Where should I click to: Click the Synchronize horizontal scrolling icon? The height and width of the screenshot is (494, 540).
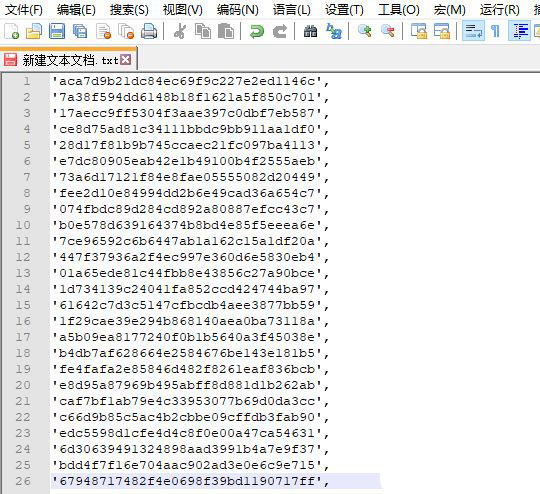[x=442, y=31]
